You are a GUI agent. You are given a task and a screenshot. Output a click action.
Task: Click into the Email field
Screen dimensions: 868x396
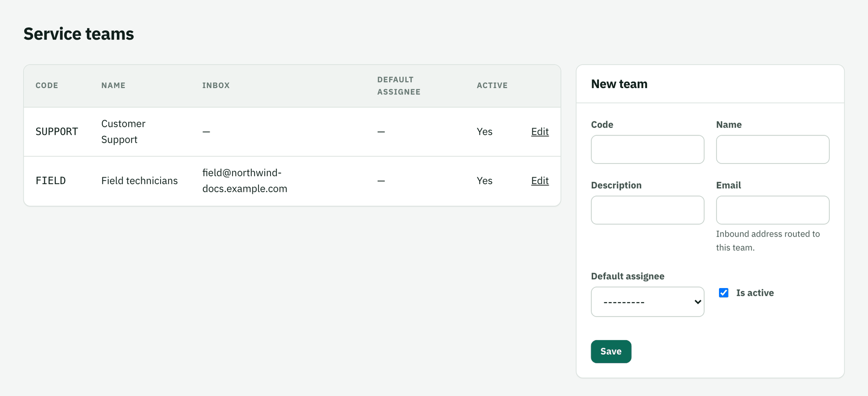[x=773, y=210]
